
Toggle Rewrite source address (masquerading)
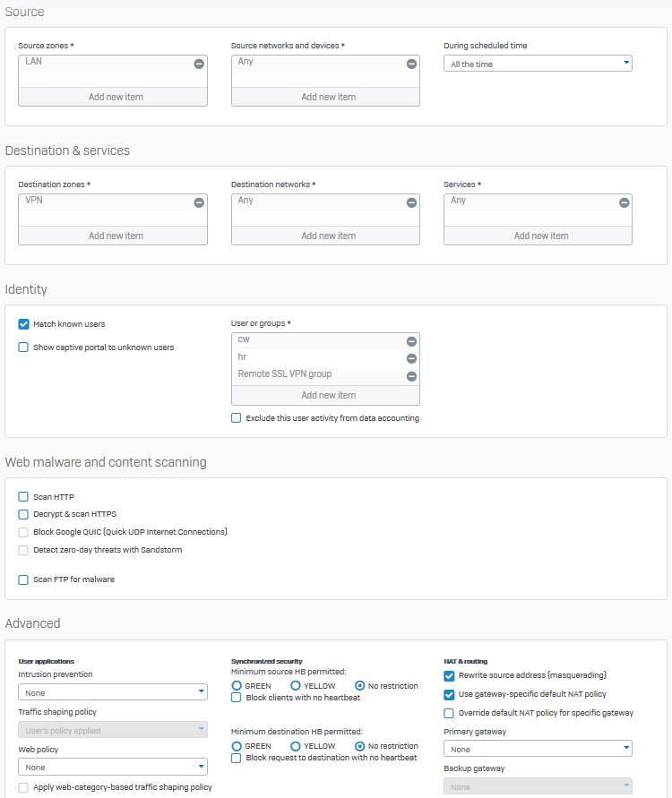pyautogui.click(x=450, y=675)
